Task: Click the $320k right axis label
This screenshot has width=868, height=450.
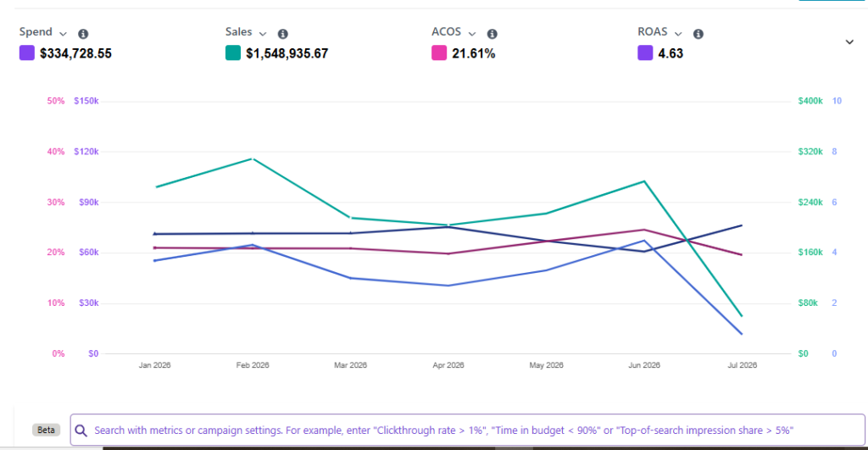Action: tap(810, 152)
